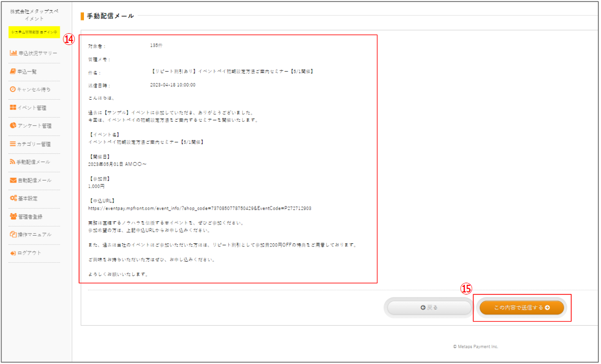Click the Metaps Payment Inc. copyright footer

[x=475, y=347]
